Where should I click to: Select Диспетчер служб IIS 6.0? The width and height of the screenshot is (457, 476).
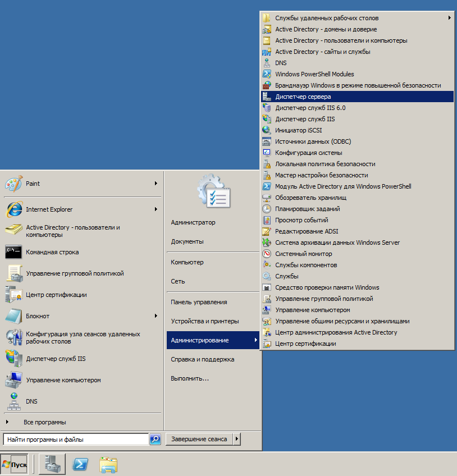pos(358,108)
